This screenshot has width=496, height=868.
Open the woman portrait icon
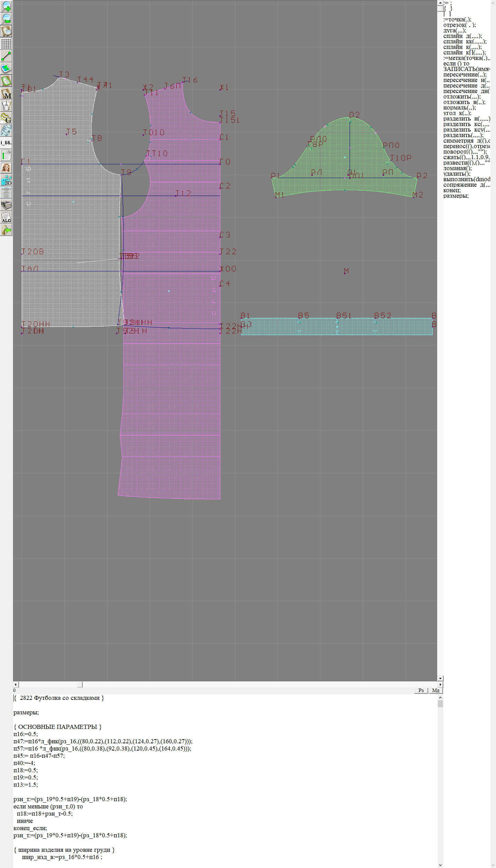[6, 168]
